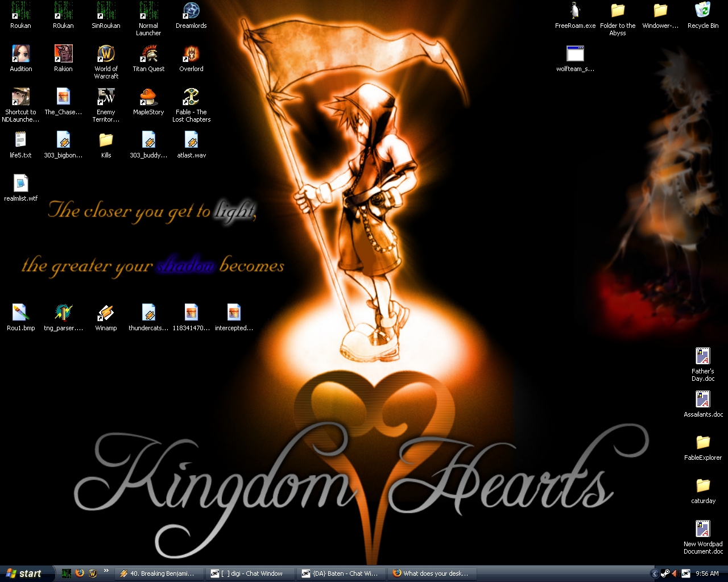Click the network connection tray icon
The width and height of the screenshot is (728, 582).
685,573
